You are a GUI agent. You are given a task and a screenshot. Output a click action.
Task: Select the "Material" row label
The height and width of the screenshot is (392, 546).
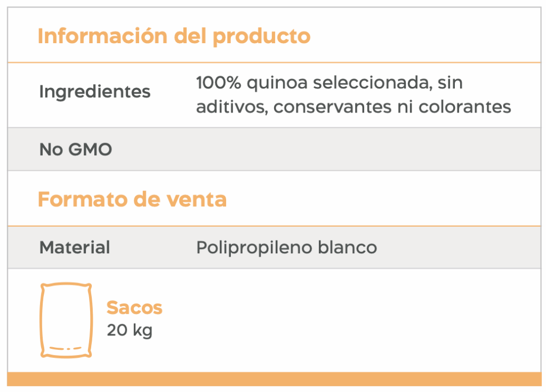tap(75, 247)
